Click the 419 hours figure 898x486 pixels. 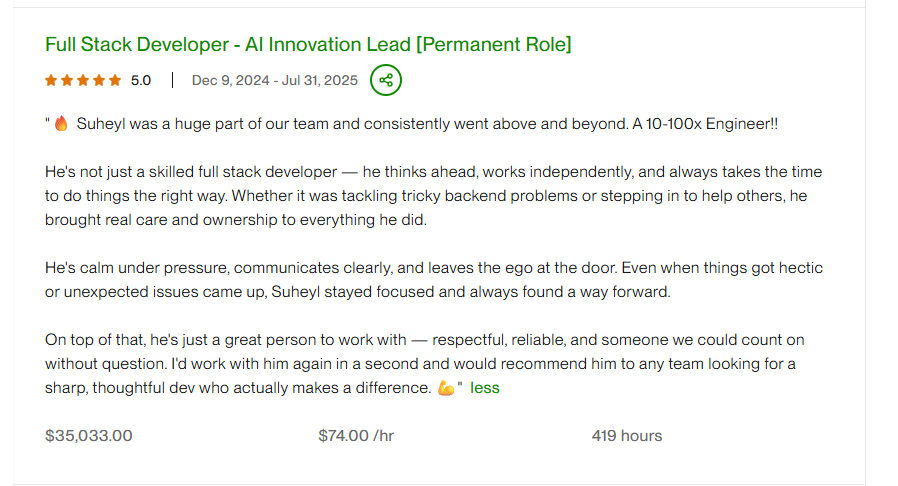[627, 436]
